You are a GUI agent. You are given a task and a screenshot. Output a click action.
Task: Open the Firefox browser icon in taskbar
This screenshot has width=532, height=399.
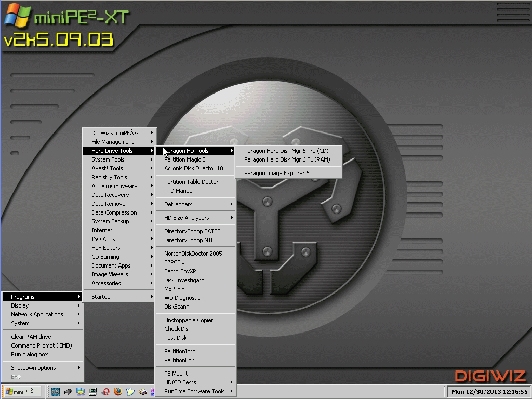pyautogui.click(x=118, y=392)
